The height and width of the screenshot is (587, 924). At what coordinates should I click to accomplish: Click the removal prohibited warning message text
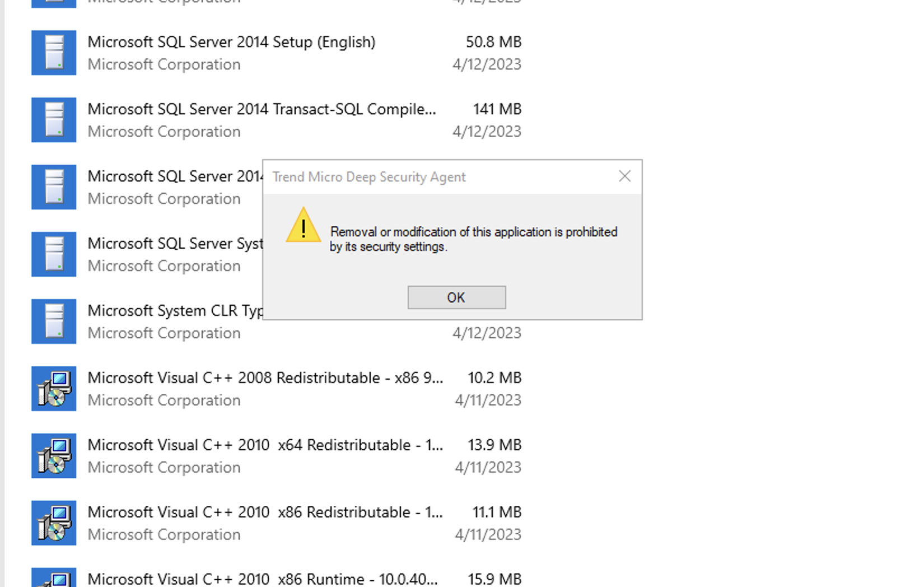474,239
